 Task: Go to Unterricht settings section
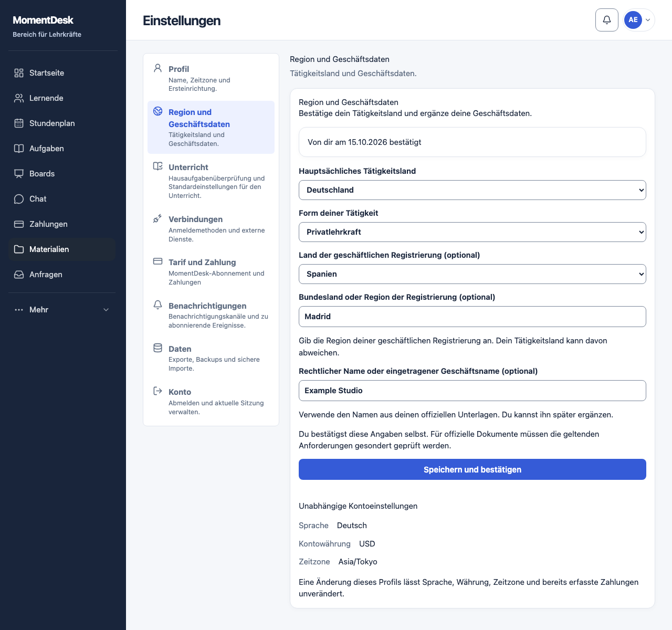(211, 181)
